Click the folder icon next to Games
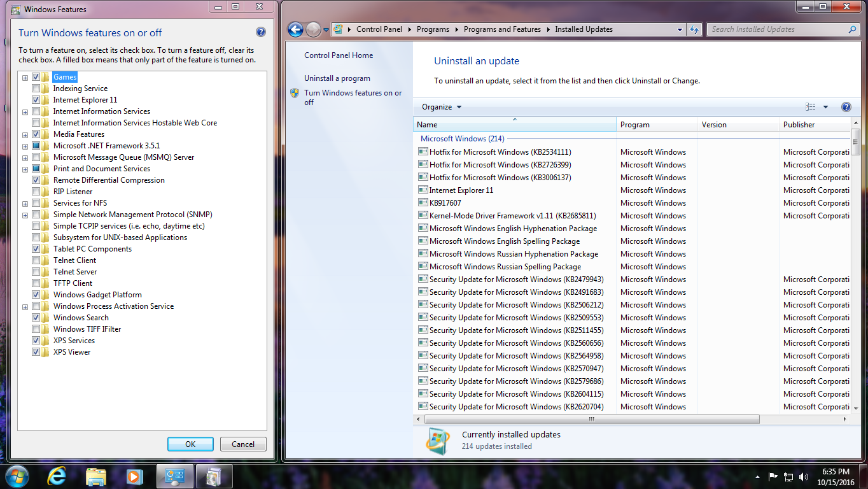This screenshot has height=489, width=868. coord(46,77)
